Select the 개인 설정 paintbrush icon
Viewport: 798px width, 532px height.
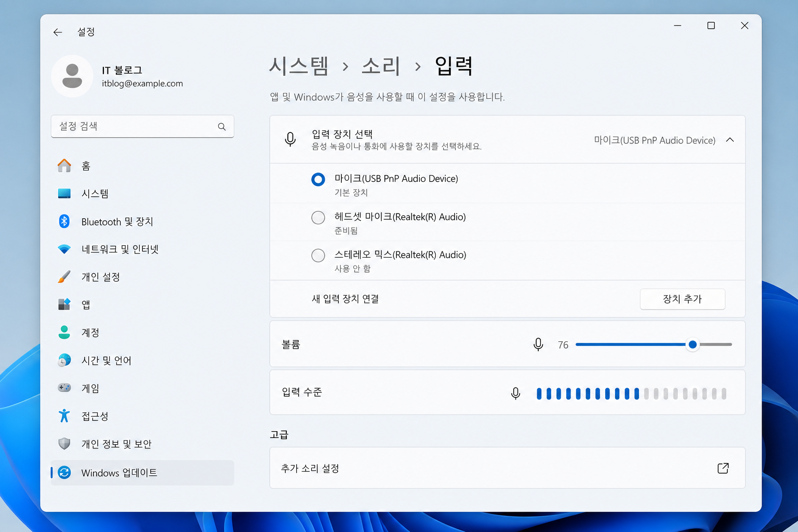tap(64, 277)
